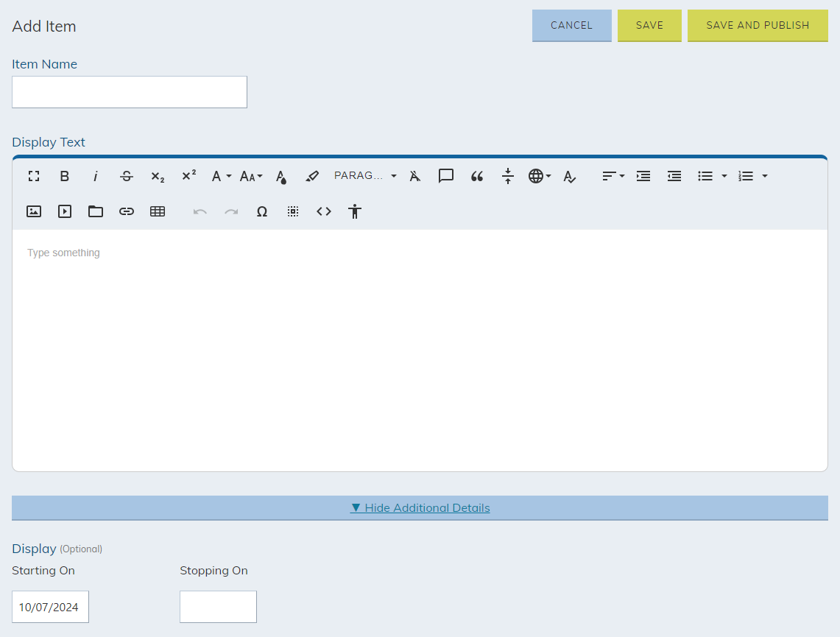This screenshot has height=637, width=840.
Task: Click the comment bubble icon
Action: (445, 176)
